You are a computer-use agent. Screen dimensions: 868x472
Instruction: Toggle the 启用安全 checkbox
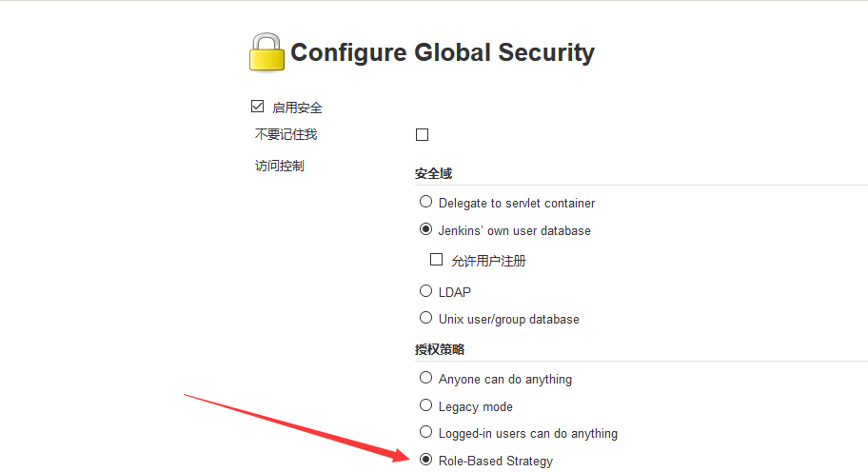(257, 107)
